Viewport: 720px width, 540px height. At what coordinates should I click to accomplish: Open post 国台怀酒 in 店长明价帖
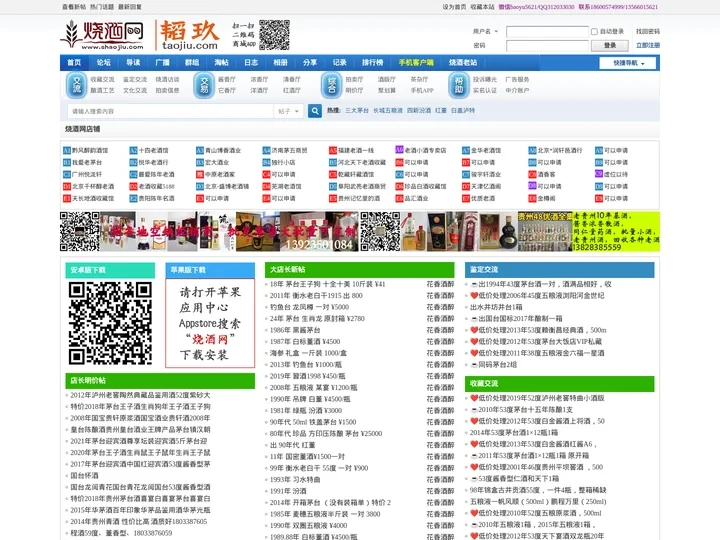pyautogui.click(x=84, y=476)
